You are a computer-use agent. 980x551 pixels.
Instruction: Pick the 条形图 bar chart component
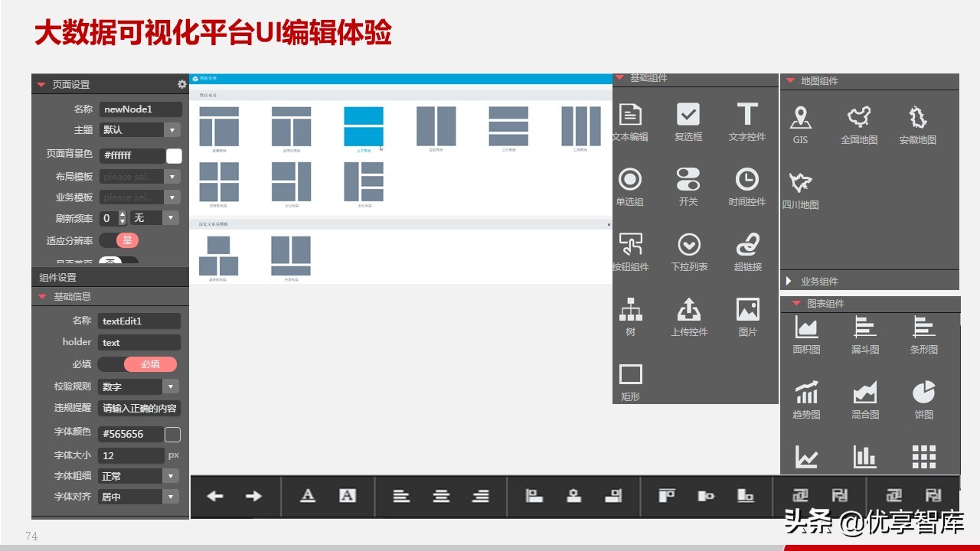point(923,334)
